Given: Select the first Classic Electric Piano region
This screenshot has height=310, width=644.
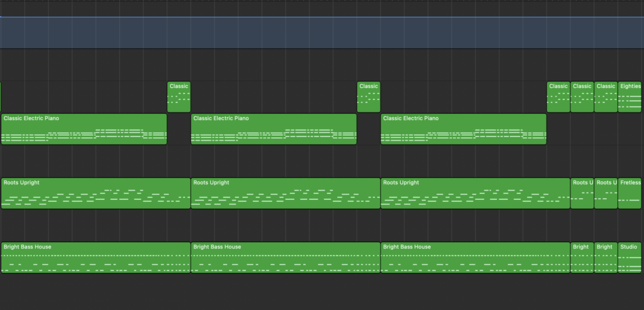Looking at the screenshot, I should click(x=84, y=130).
